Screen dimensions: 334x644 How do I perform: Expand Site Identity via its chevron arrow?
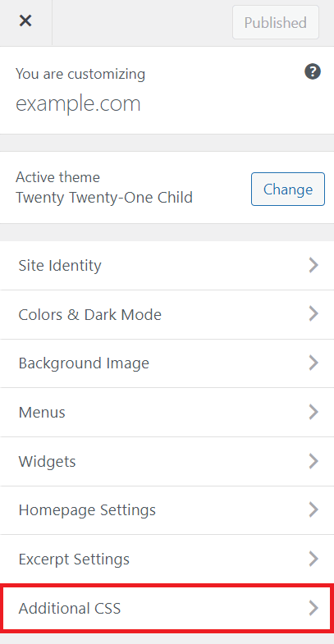pos(313,265)
